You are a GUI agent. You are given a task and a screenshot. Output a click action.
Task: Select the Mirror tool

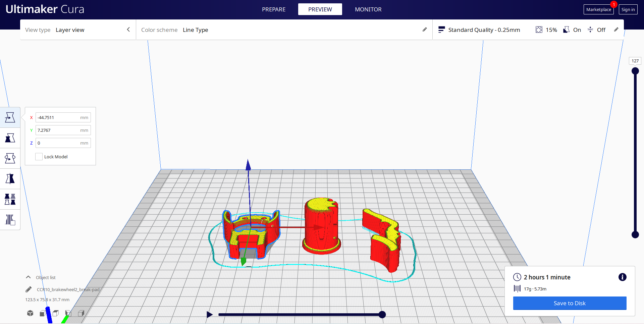10,178
